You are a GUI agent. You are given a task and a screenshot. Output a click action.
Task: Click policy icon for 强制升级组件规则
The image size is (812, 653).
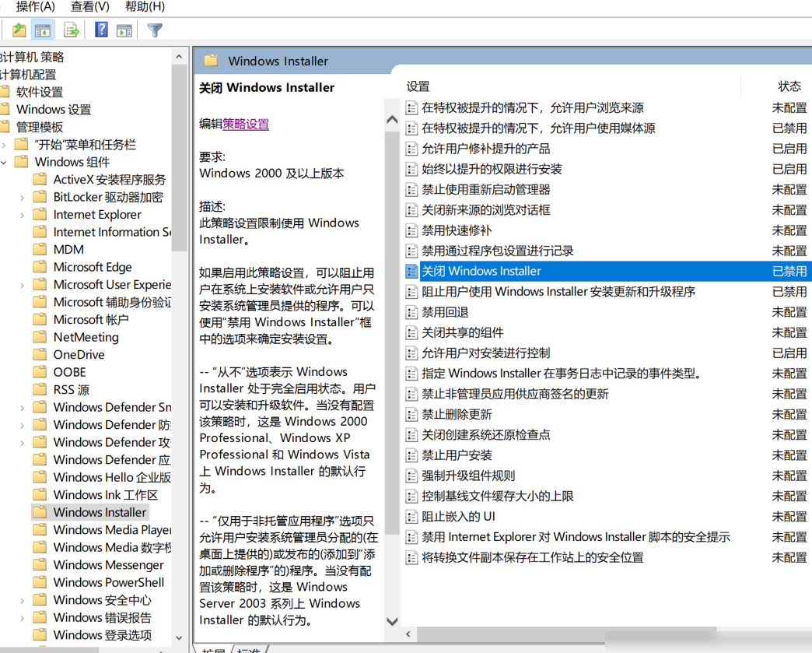pyautogui.click(x=411, y=476)
